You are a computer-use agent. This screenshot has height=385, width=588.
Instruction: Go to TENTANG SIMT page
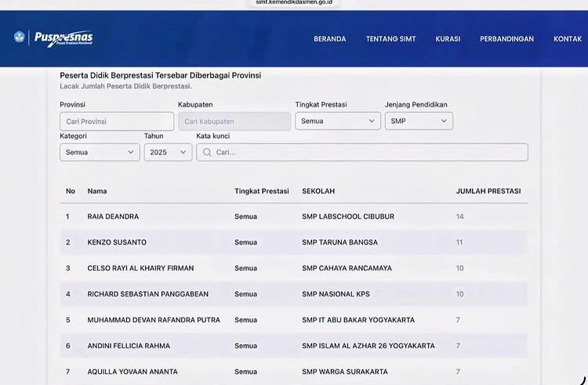click(390, 39)
